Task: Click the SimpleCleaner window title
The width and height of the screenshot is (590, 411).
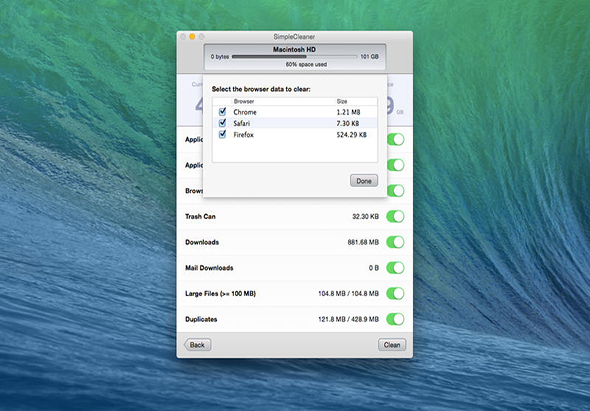Action: click(x=294, y=37)
